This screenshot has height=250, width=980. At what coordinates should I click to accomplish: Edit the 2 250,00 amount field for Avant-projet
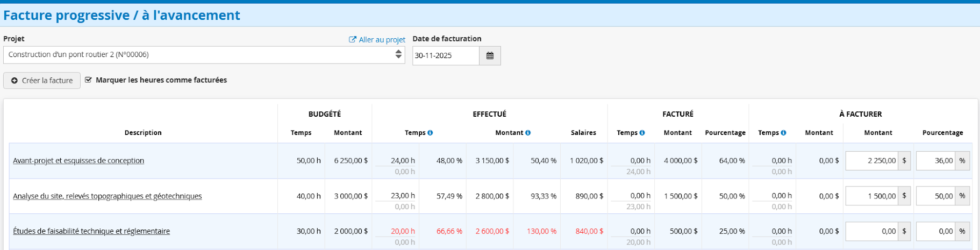(x=872, y=161)
